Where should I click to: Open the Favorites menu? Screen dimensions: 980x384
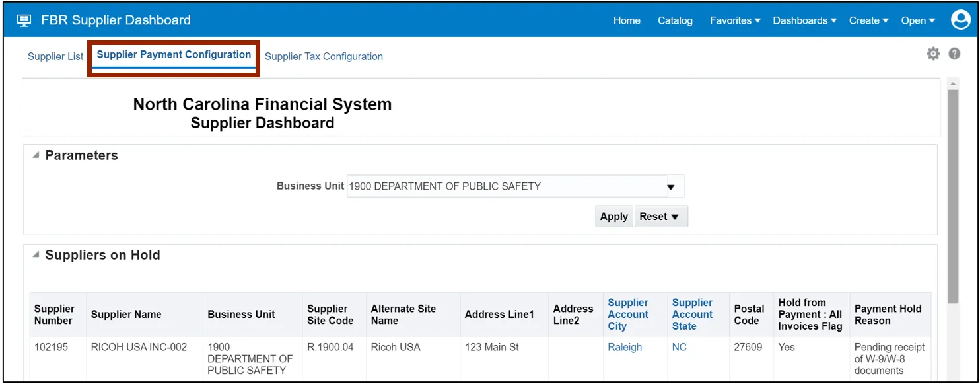[735, 20]
